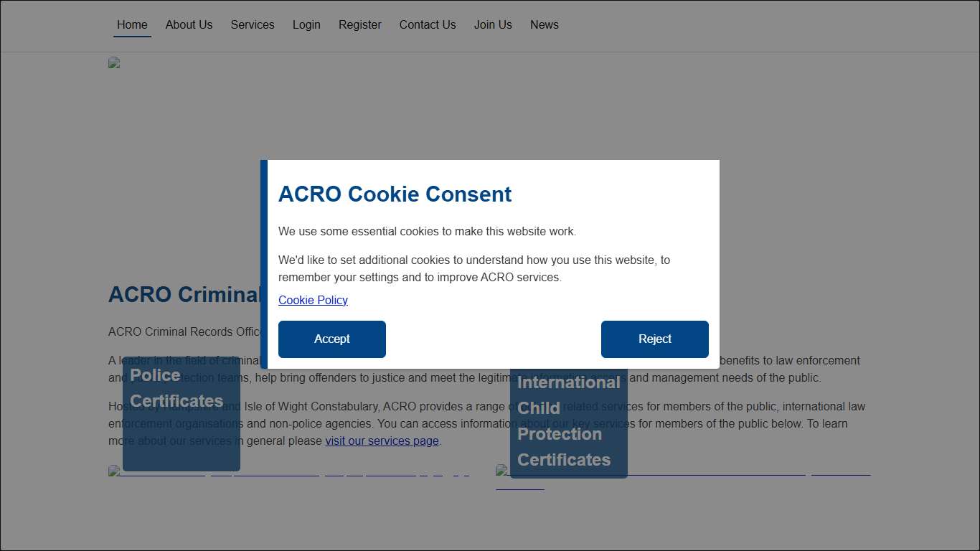Click the "essential cookies" description text
This screenshot has width=980, height=551.
pyautogui.click(x=427, y=232)
